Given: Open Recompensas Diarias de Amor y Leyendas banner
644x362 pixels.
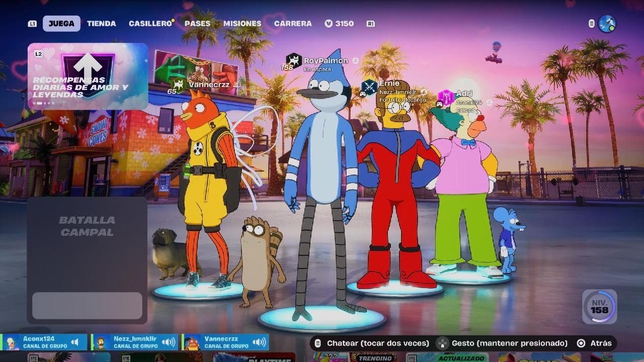Looking at the screenshot, I should click(x=88, y=76).
